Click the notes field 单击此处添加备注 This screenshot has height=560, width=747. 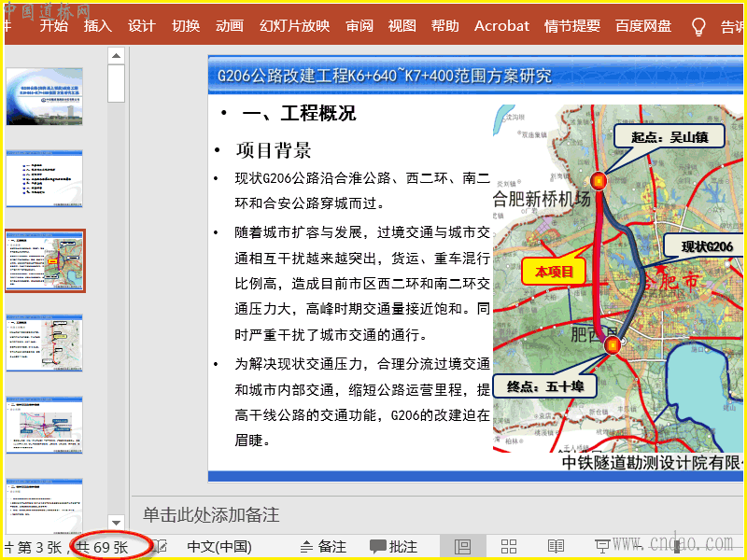click(211, 515)
